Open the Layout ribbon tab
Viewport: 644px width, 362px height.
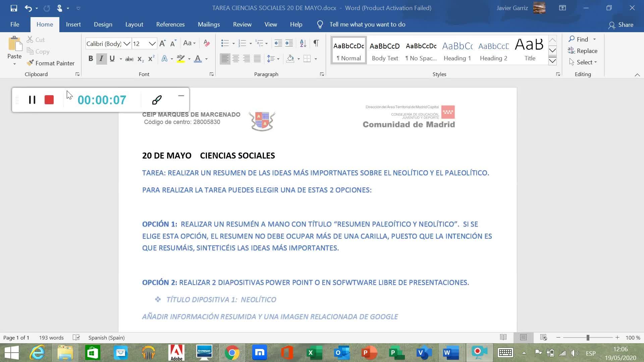click(134, 24)
